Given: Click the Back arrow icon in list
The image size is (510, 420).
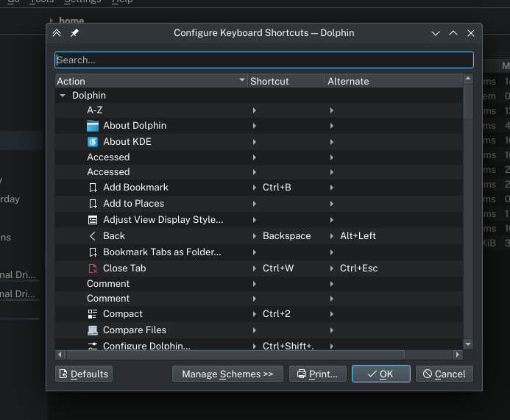Looking at the screenshot, I should coord(93,236).
